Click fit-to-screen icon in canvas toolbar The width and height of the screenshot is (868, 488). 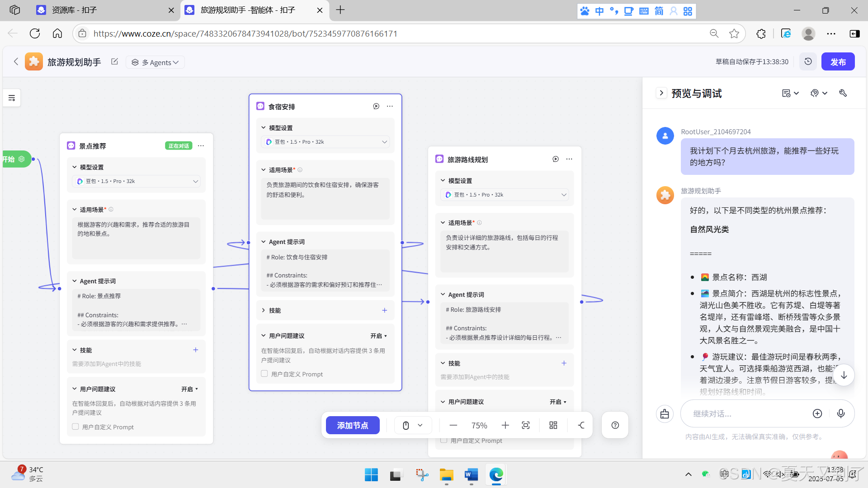525,425
